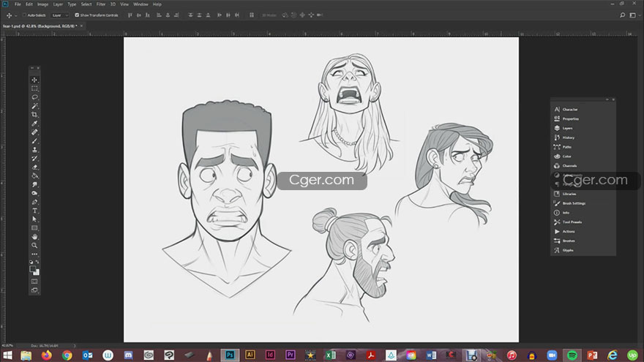Select the Paint Bucket tool
This screenshot has height=362, width=644.
pyautogui.click(x=34, y=176)
